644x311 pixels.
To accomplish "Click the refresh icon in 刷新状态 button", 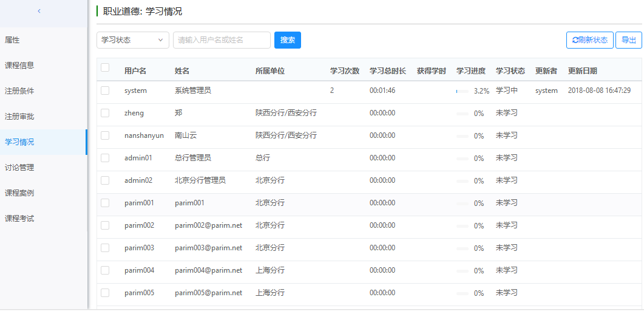I will [x=575, y=40].
